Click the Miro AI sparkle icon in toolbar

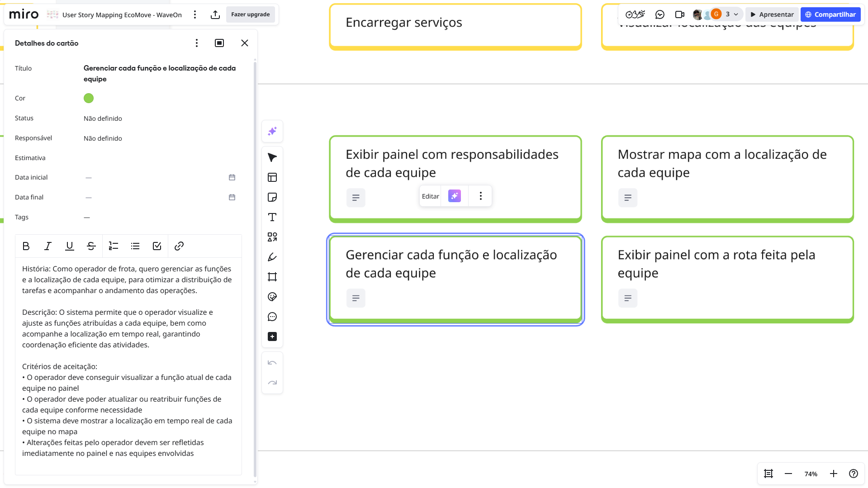(x=272, y=131)
